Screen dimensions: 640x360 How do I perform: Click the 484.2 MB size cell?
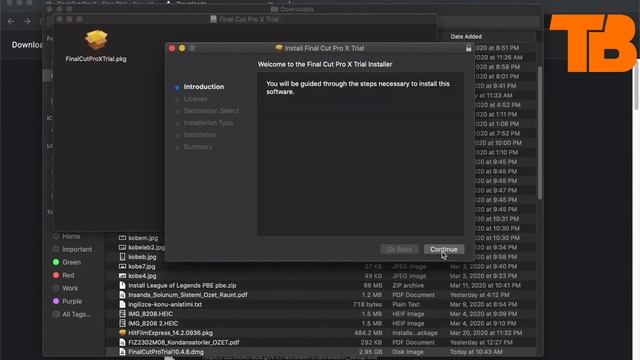pyautogui.click(x=368, y=333)
